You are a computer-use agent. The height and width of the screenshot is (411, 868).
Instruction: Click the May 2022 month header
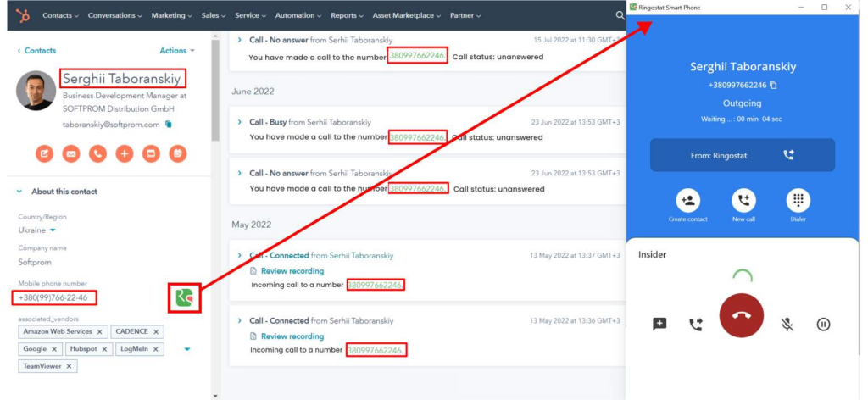[x=253, y=225]
